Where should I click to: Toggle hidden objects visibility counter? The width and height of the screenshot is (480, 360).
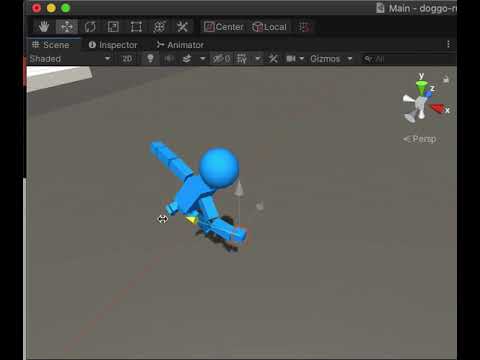tap(221, 59)
